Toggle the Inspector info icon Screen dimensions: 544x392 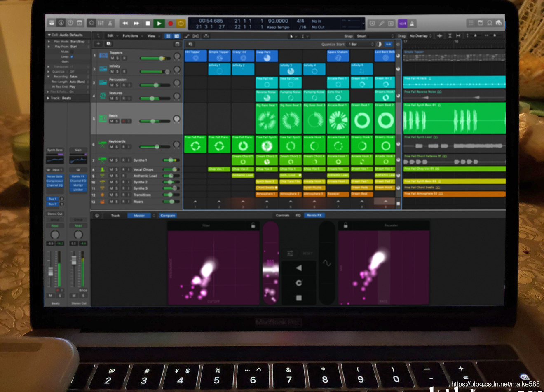click(x=61, y=23)
